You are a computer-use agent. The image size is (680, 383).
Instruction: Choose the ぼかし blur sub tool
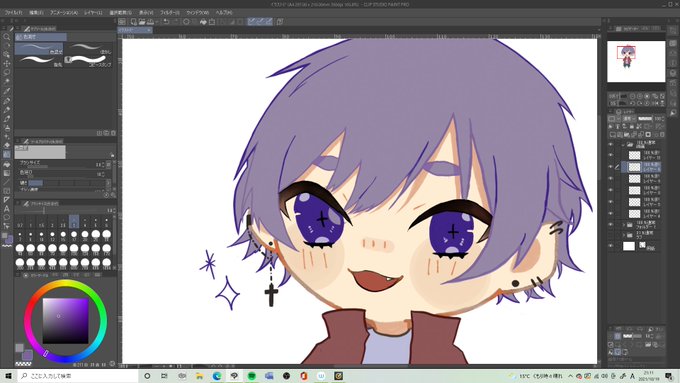pos(89,49)
